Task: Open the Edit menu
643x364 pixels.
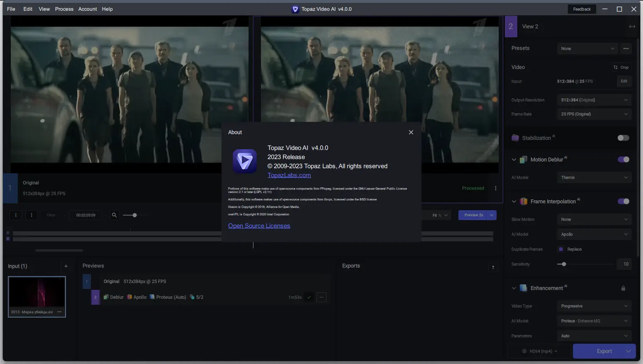Action: (x=28, y=9)
